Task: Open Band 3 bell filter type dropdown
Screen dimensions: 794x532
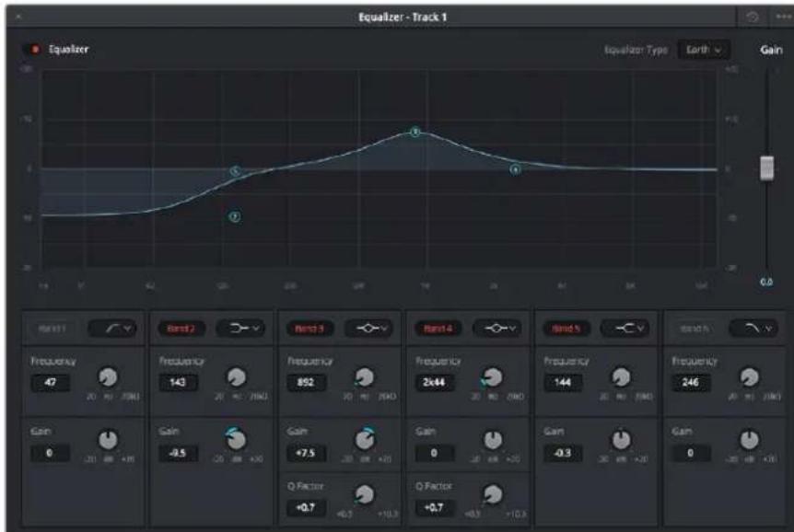Action: click(x=369, y=329)
